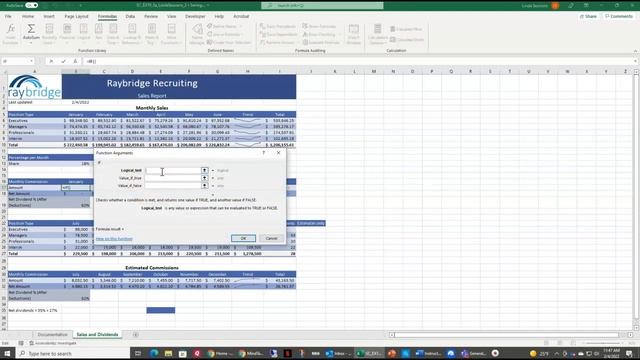Switch to Home ribbon tab

coord(28,16)
